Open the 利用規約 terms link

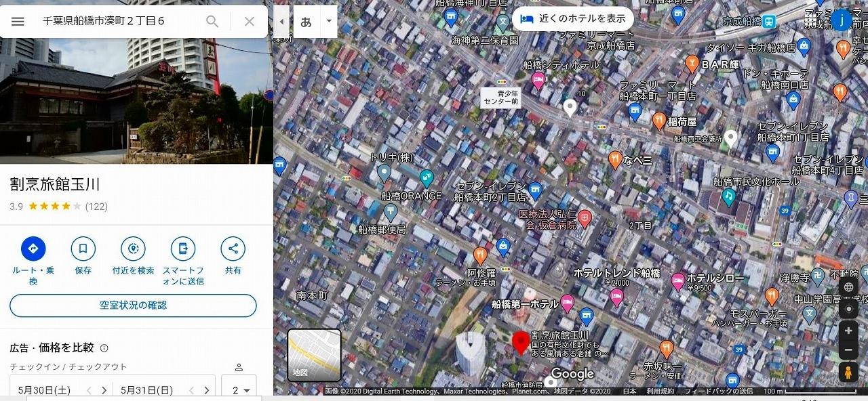[660, 392]
